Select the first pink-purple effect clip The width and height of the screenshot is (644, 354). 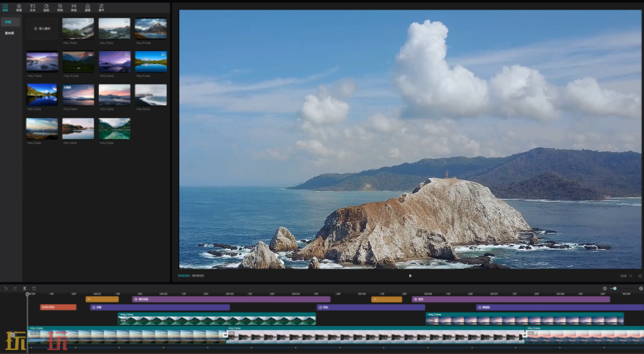click(x=232, y=299)
